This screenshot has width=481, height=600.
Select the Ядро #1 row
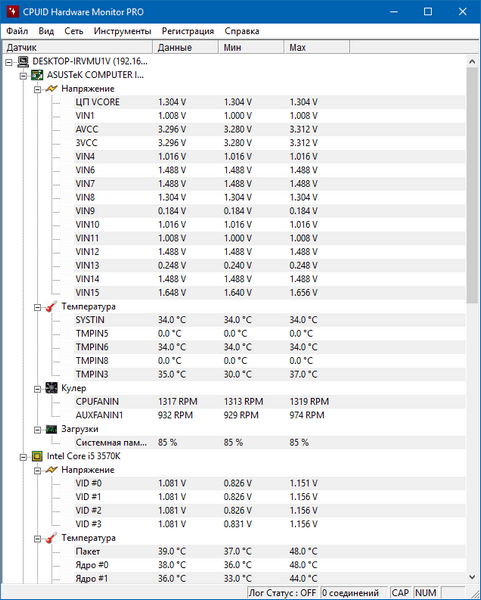(x=269, y=578)
